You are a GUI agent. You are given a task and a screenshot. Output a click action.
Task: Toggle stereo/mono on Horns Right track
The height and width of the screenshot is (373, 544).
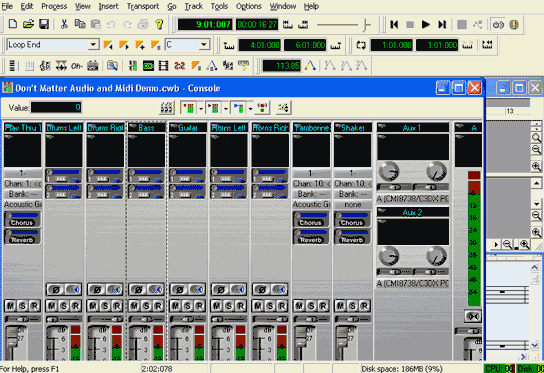click(x=279, y=289)
